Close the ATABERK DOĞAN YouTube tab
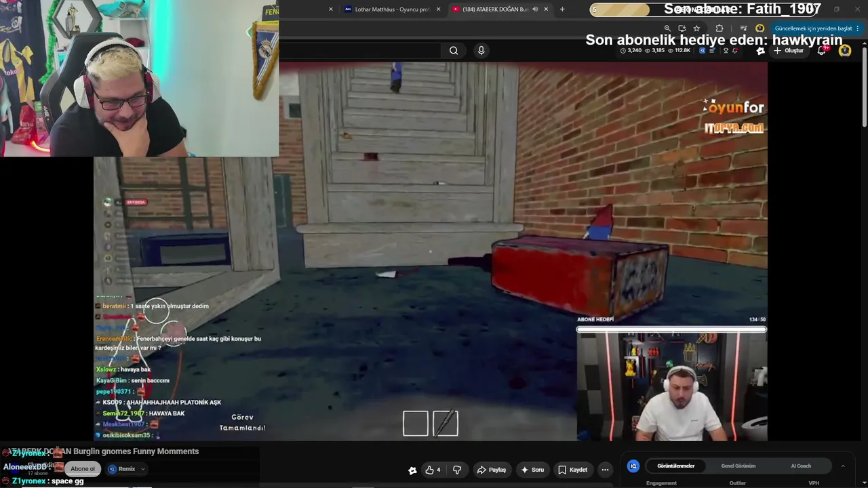The height and width of the screenshot is (488, 868). point(547,9)
